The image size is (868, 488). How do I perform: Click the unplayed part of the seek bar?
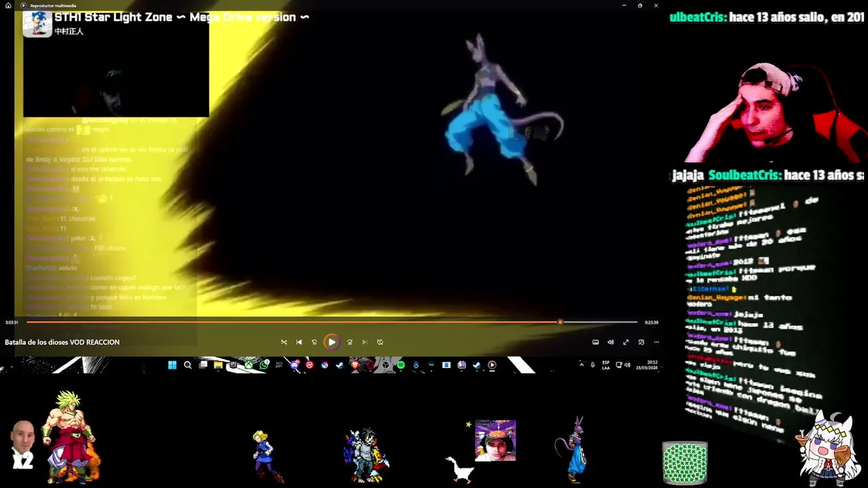[x=600, y=322]
